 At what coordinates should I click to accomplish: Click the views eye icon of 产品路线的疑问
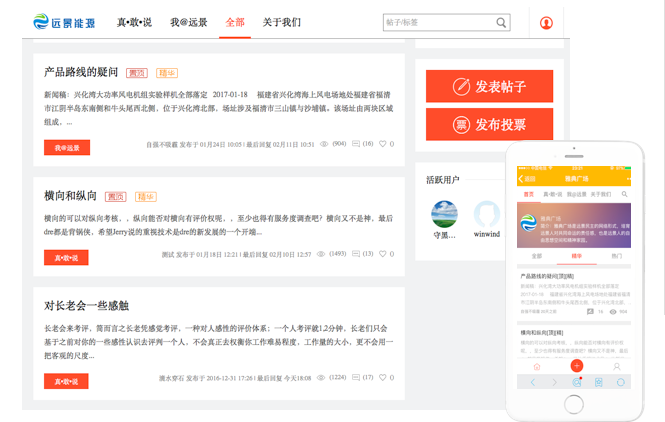coord(324,144)
